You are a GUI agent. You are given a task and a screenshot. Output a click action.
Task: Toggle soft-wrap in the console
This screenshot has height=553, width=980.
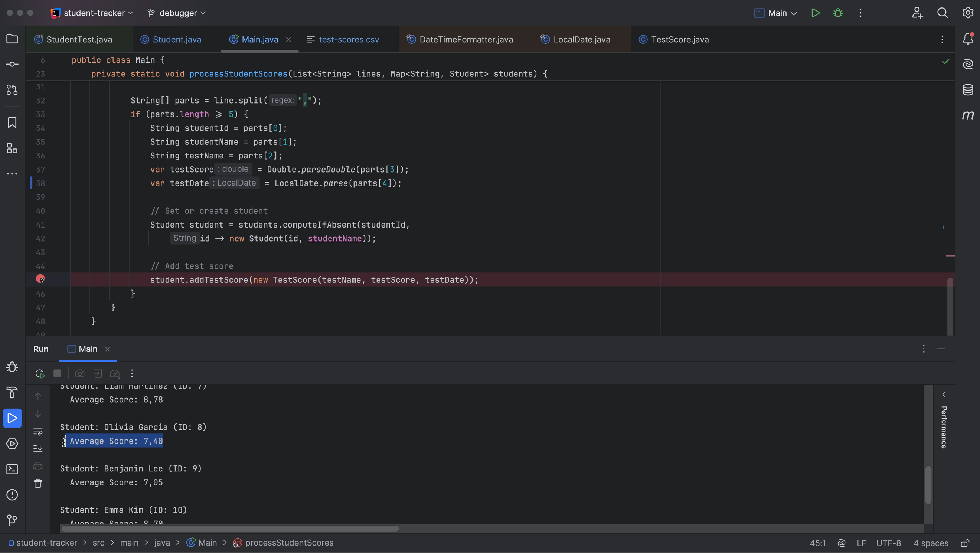tap(38, 431)
